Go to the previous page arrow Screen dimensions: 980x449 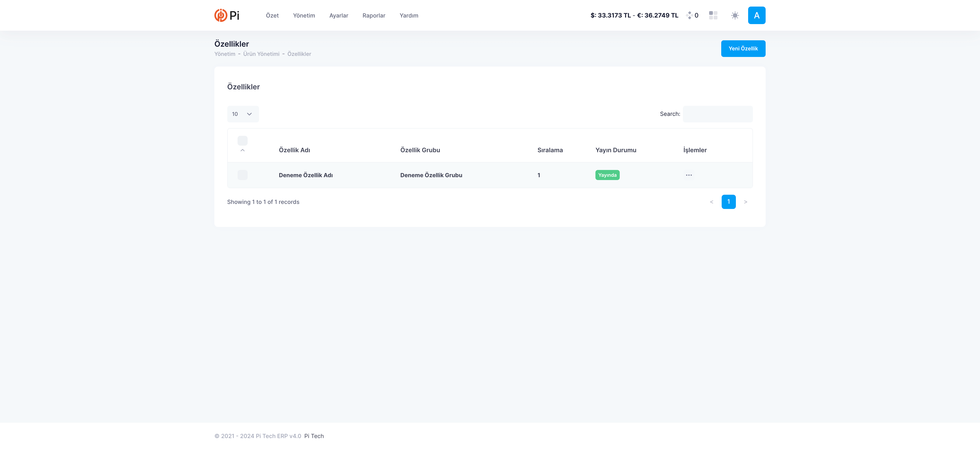711,202
